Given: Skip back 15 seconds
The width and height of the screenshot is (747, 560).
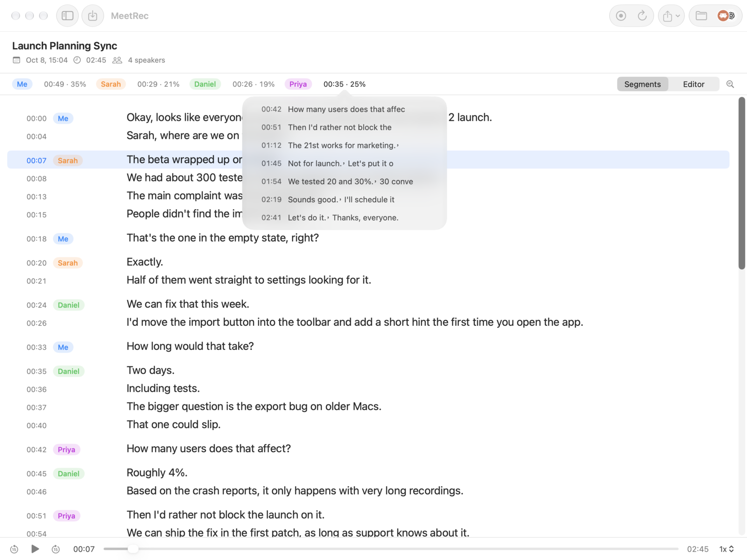Looking at the screenshot, I should 14,549.
